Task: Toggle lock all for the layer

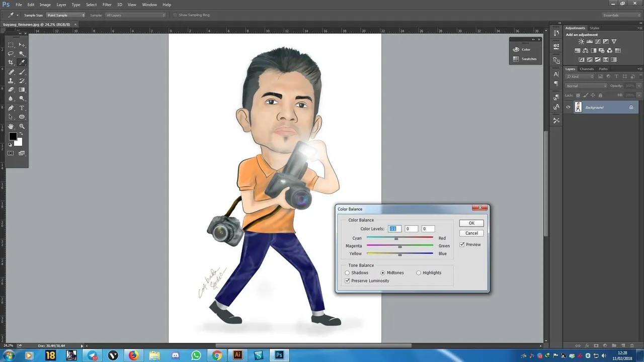Action: click(601, 95)
